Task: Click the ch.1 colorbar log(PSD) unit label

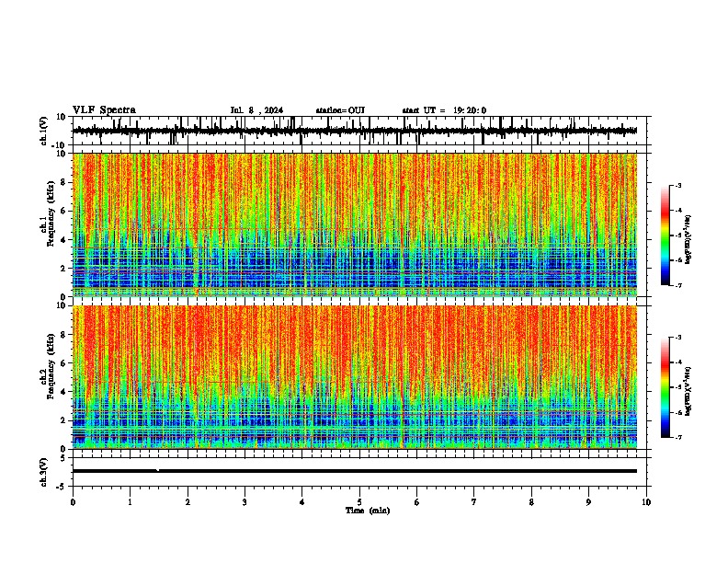Action: point(688,239)
